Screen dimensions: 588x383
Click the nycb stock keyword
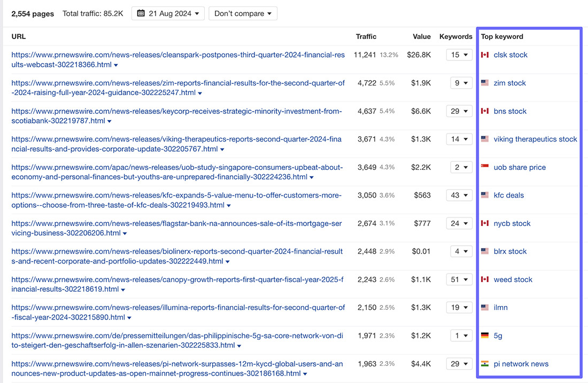coord(512,223)
